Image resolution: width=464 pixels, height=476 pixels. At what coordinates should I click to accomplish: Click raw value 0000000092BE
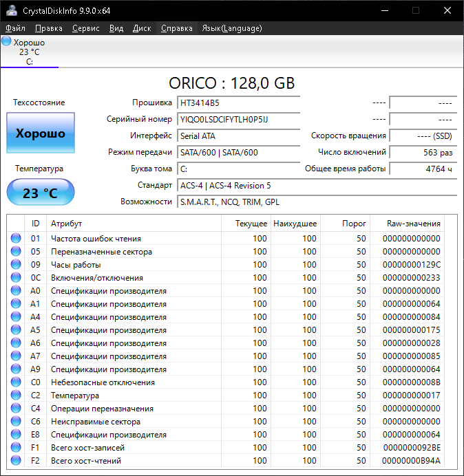point(412,448)
